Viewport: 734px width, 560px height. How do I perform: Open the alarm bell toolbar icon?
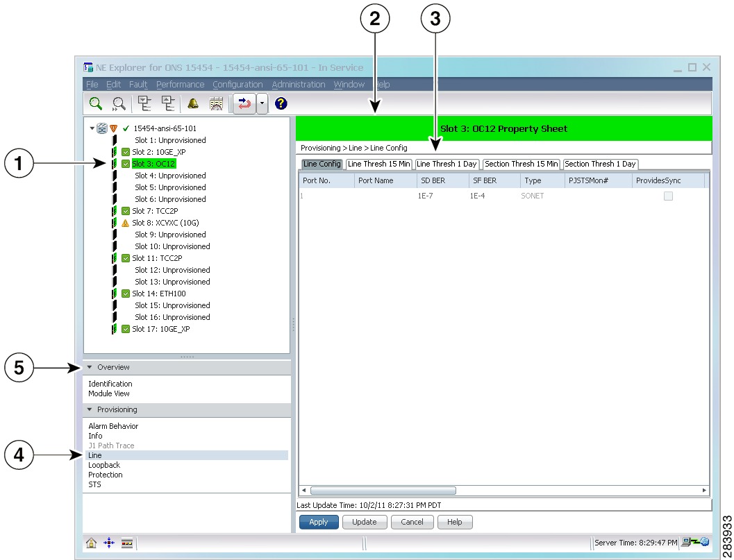pos(193,103)
